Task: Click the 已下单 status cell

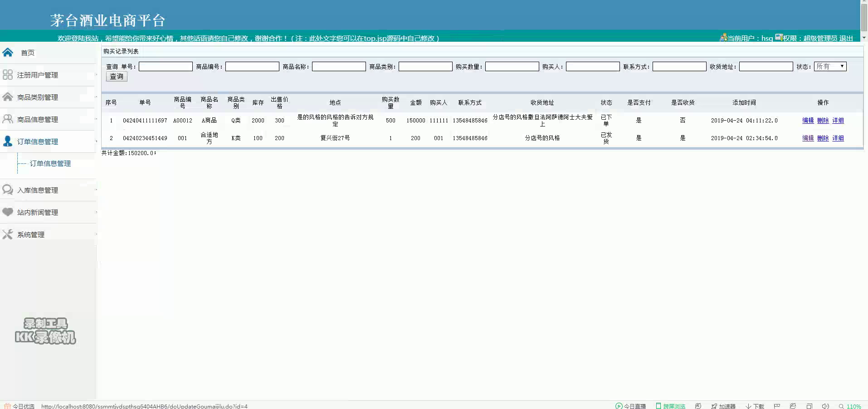Action: click(606, 120)
